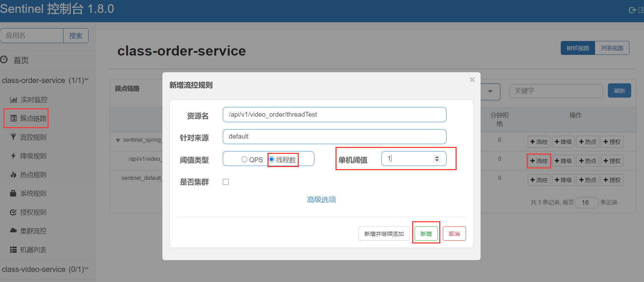Open 集群流控 menu item
Viewport: 644px width, 282px height.
coord(33,231)
